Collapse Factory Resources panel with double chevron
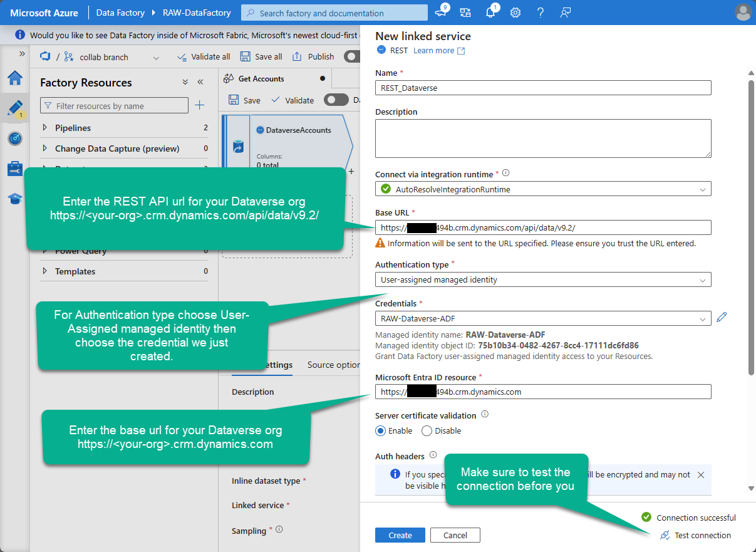Viewport: 756px width, 552px height. pyautogui.click(x=200, y=82)
